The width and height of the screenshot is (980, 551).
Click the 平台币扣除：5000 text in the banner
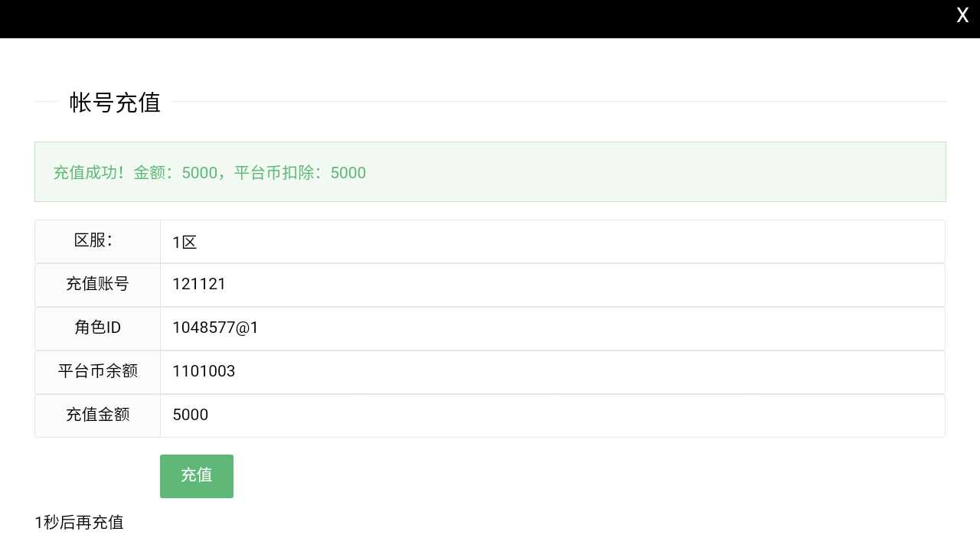pyautogui.click(x=299, y=173)
